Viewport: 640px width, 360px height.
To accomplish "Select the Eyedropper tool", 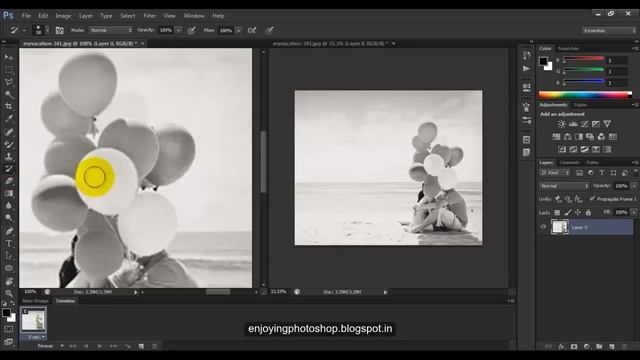I will coord(9,119).
